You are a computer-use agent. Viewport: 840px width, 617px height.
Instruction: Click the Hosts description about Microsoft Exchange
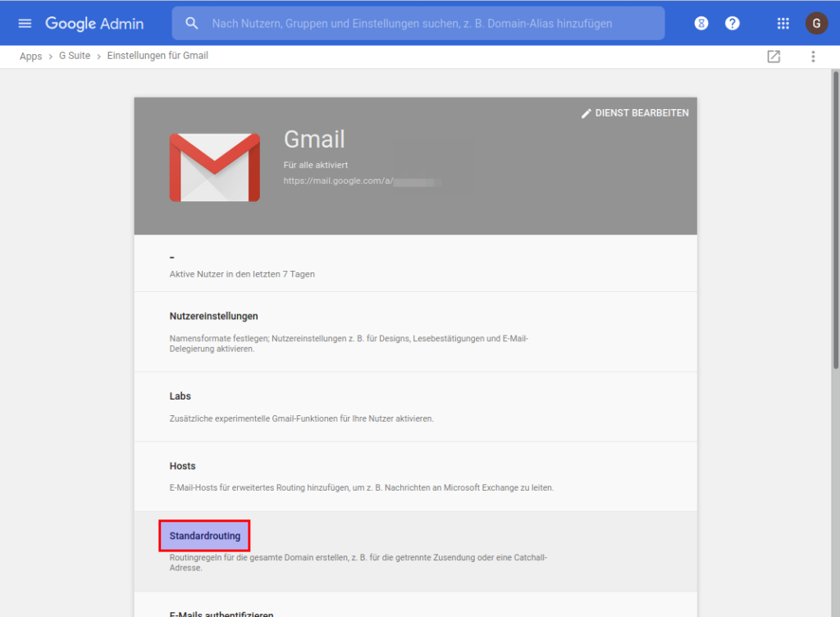click(x=362, y=488)
